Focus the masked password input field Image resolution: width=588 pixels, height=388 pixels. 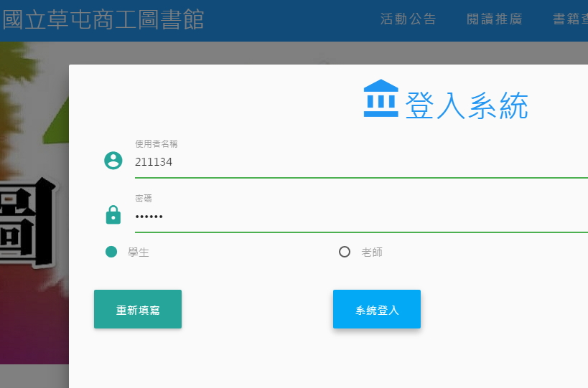coord(359,217)
